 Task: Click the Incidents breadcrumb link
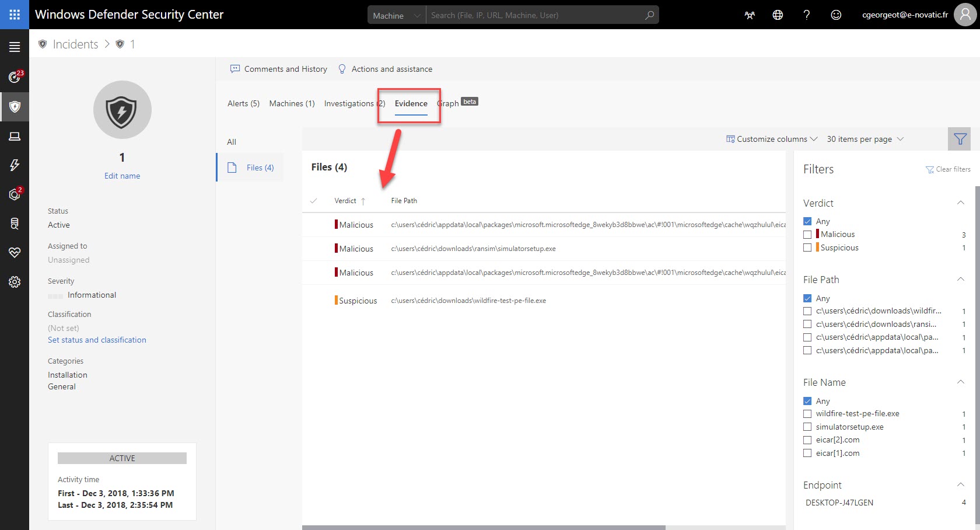point(75,44)
